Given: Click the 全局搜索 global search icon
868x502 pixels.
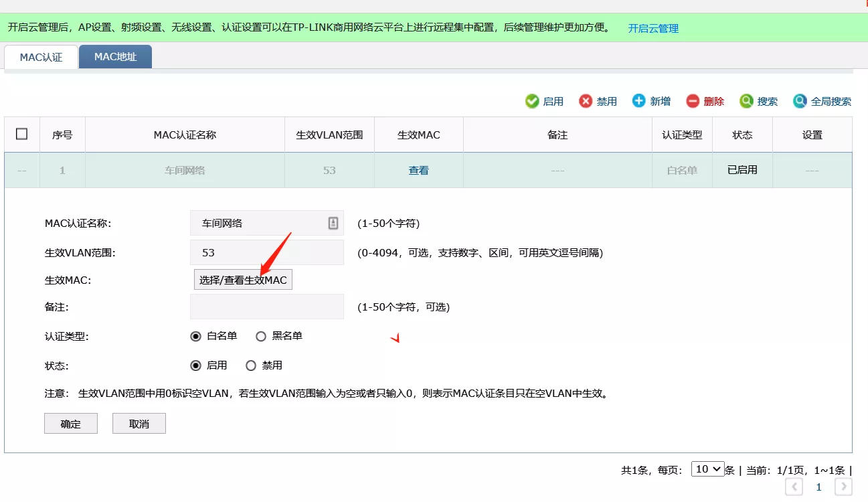Looking at the screenshot, I should pos(800,101).
